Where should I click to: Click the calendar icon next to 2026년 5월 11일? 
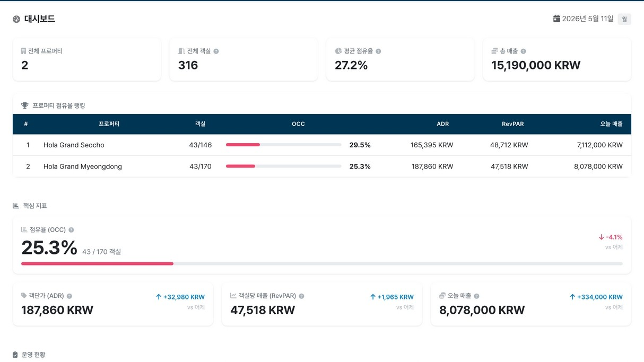556,19
